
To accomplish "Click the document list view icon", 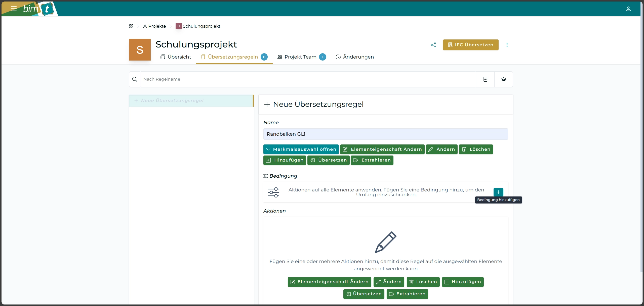I will point(485,79).
